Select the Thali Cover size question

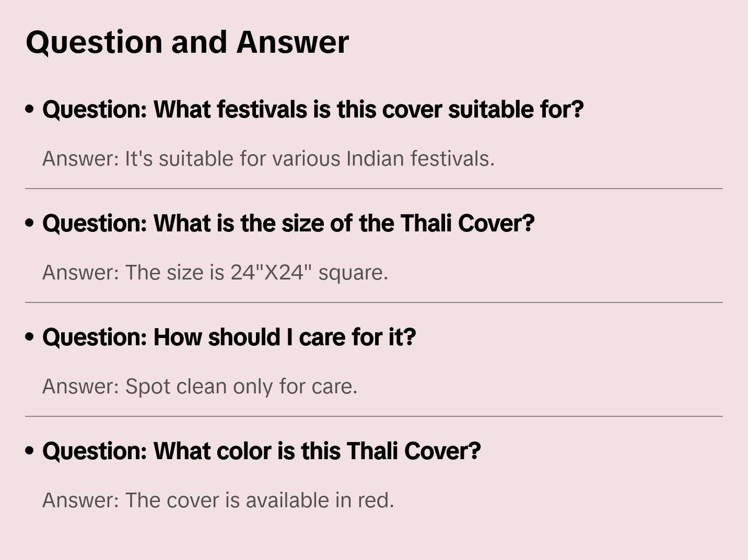tap(288, 224)
